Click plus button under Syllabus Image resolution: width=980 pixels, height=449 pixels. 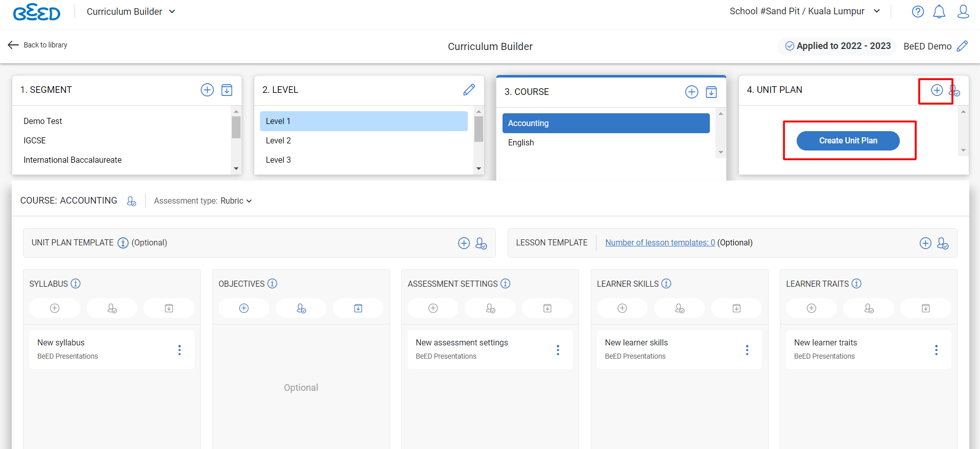tap(55, 308)
